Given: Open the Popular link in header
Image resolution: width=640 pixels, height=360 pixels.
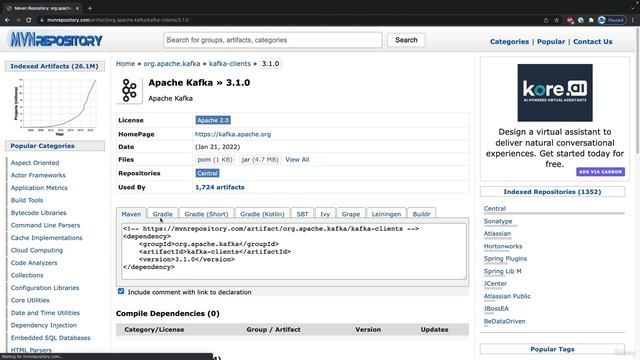Looking at the screenshot, I should point(551,42).
